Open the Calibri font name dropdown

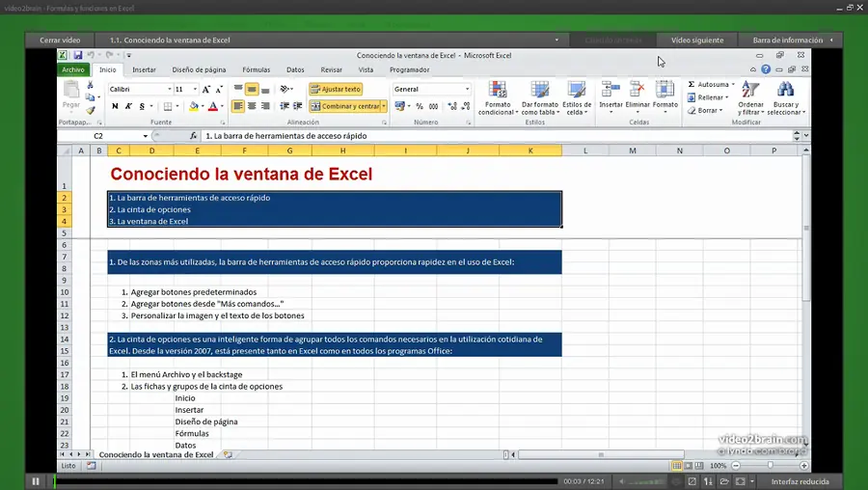coord(170,89)
